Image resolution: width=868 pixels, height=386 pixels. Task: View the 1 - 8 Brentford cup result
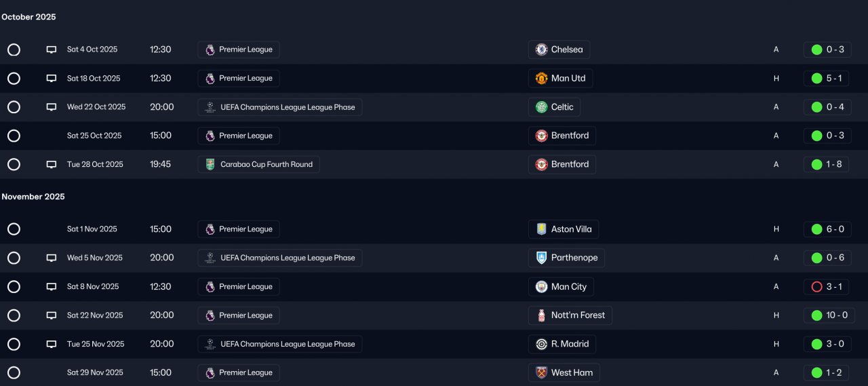pyautogui.click(x=827, y=164)
